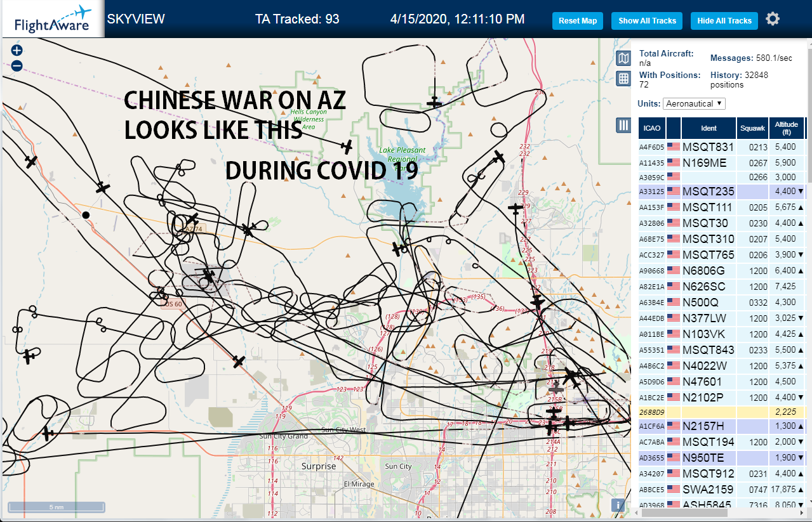Click Hells Canyon Wilderness Area label
The width and height of the screenshot is (812, 522).
coord(308,119)
